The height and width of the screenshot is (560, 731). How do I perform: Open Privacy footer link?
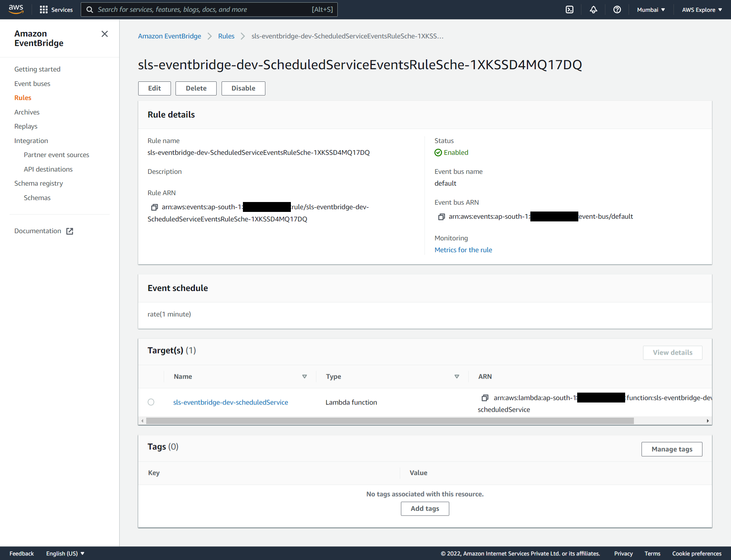[623, 554]
